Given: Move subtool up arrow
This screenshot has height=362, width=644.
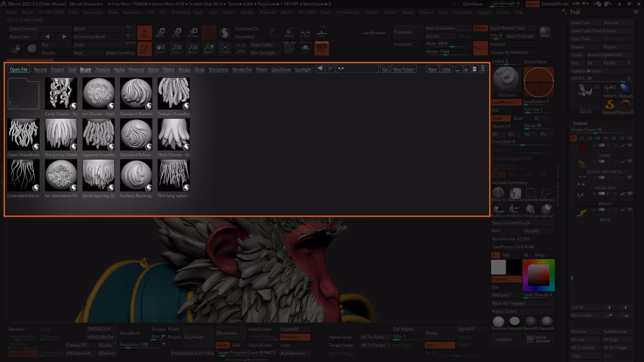Looking at the screenshot, I should tap(609, 307).
